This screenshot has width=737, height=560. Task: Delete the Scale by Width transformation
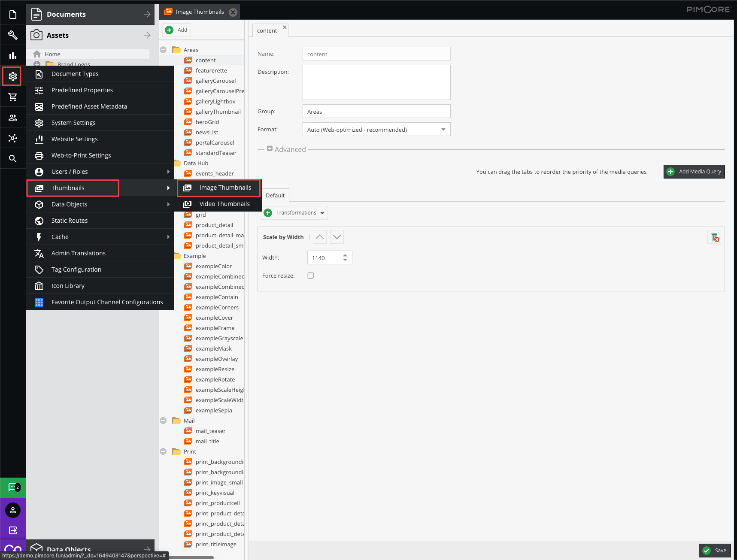[714, 237]
